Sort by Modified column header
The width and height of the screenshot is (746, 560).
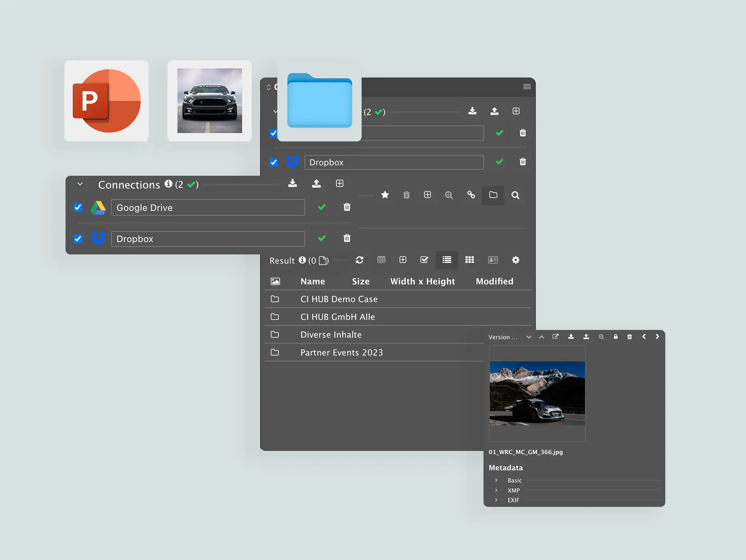[x=494, y=281]
